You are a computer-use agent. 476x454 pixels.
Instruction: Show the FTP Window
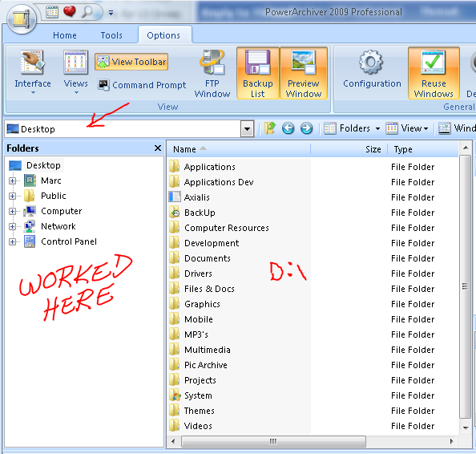pos(212,74)
